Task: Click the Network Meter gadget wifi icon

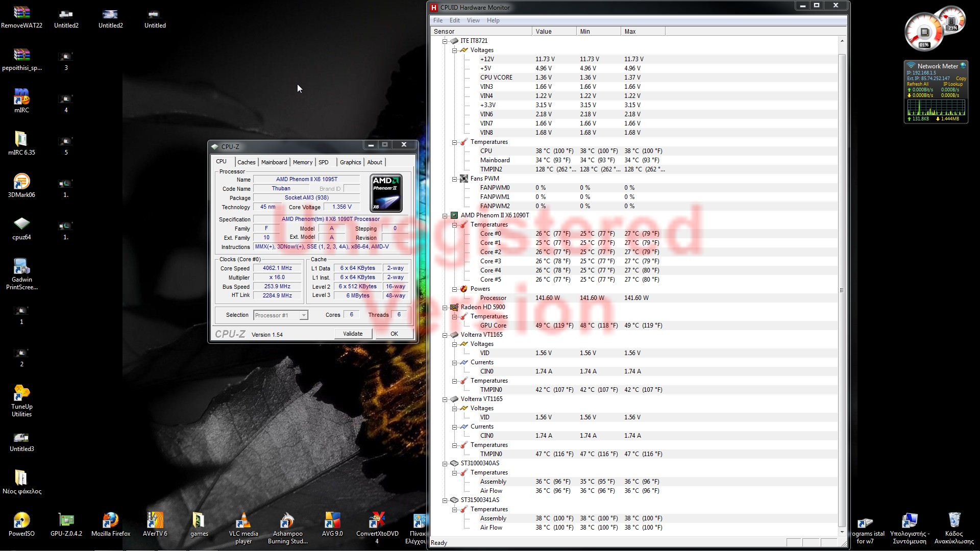Action: 911,66
